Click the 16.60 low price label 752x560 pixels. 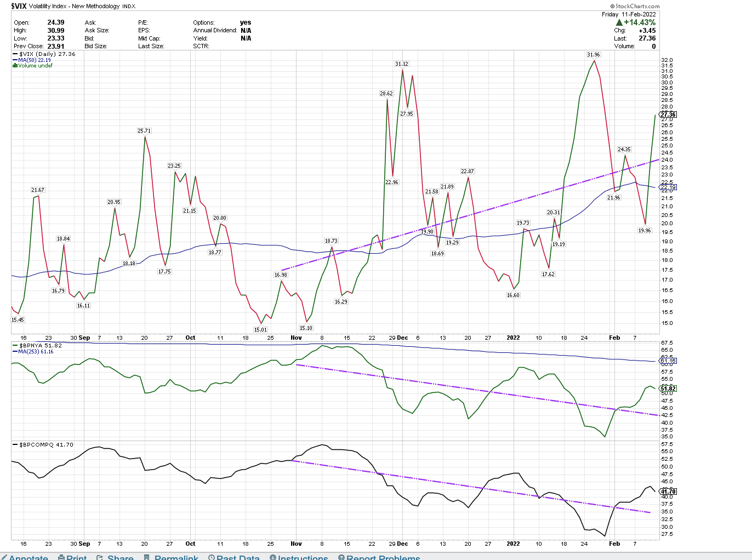pyautogui.click(x=513, y=295)
